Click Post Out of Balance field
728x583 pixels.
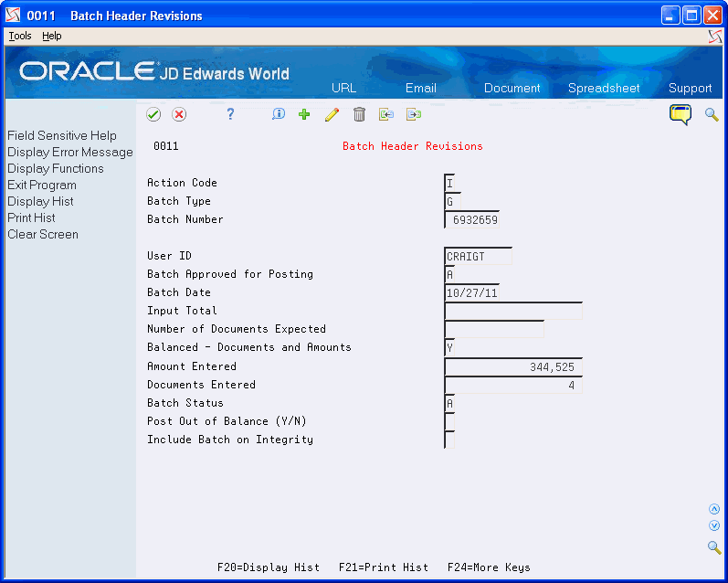(x=449, y=422)
